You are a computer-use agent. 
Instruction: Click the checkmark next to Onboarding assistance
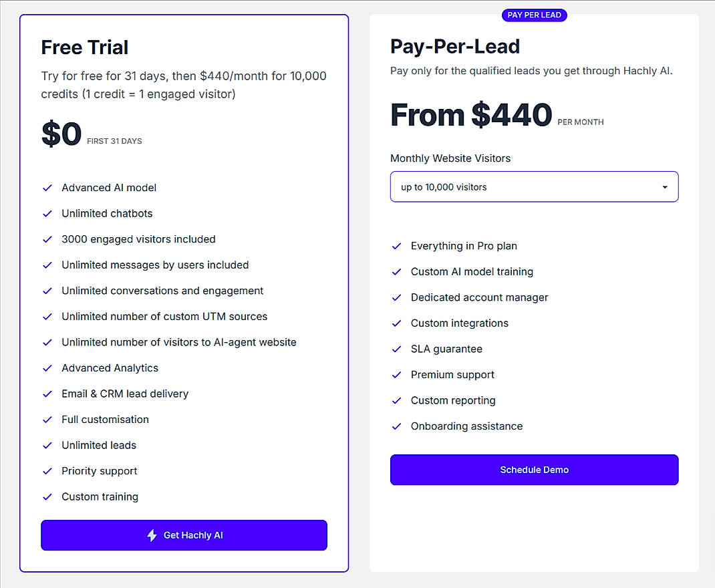click(x=397, y=426)
